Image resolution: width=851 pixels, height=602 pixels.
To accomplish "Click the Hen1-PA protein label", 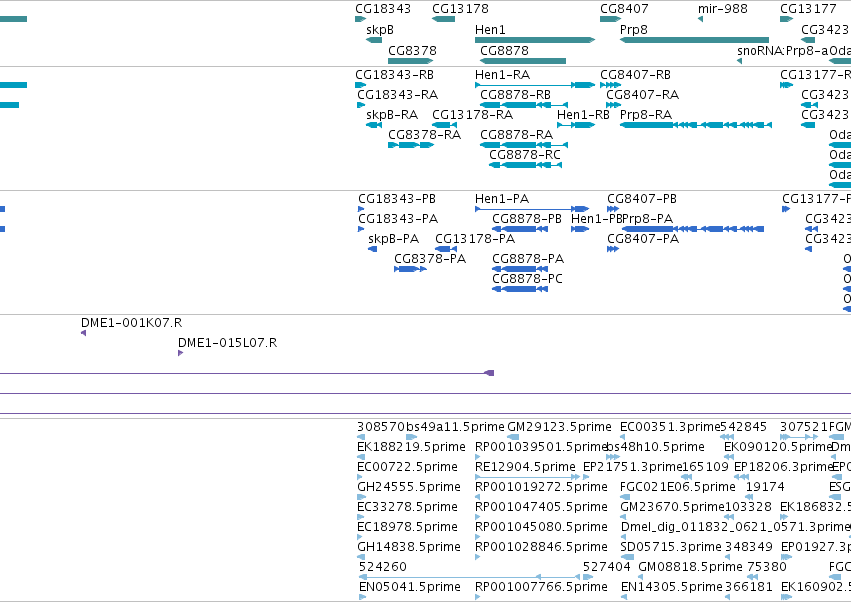I will point(501,199).
